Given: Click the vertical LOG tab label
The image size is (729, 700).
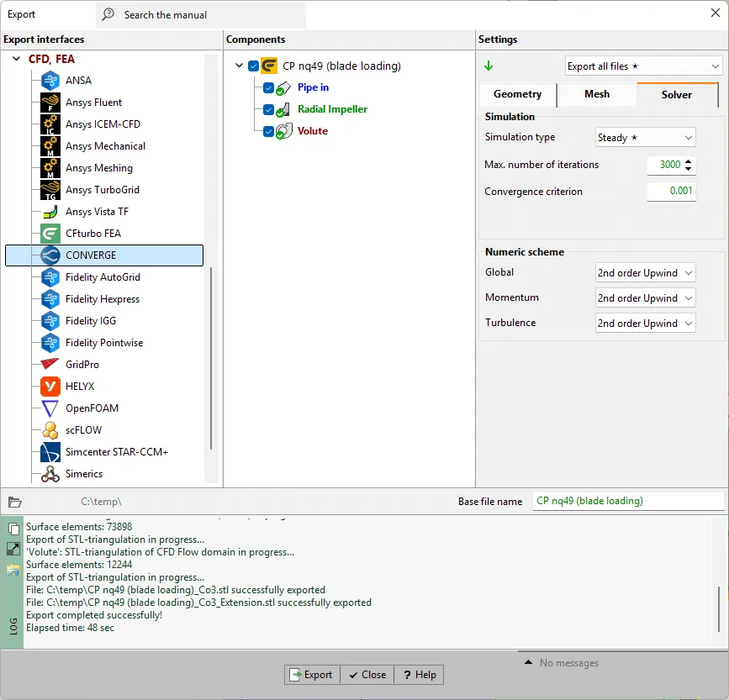Looking at the screenshot, I should click(x=13, y=626).
